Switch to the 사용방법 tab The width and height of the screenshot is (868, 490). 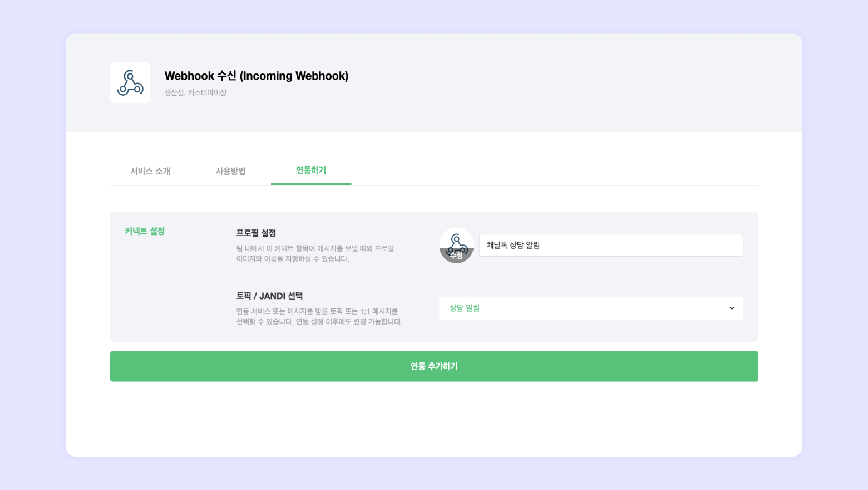point(230,171)
